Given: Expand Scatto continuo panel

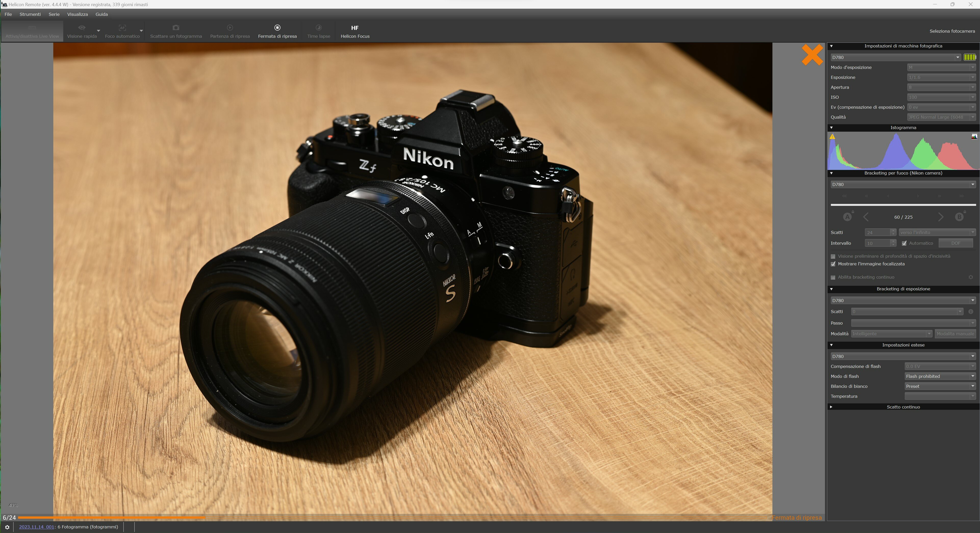Looking at the screenshot, I should tap(832, 407).
